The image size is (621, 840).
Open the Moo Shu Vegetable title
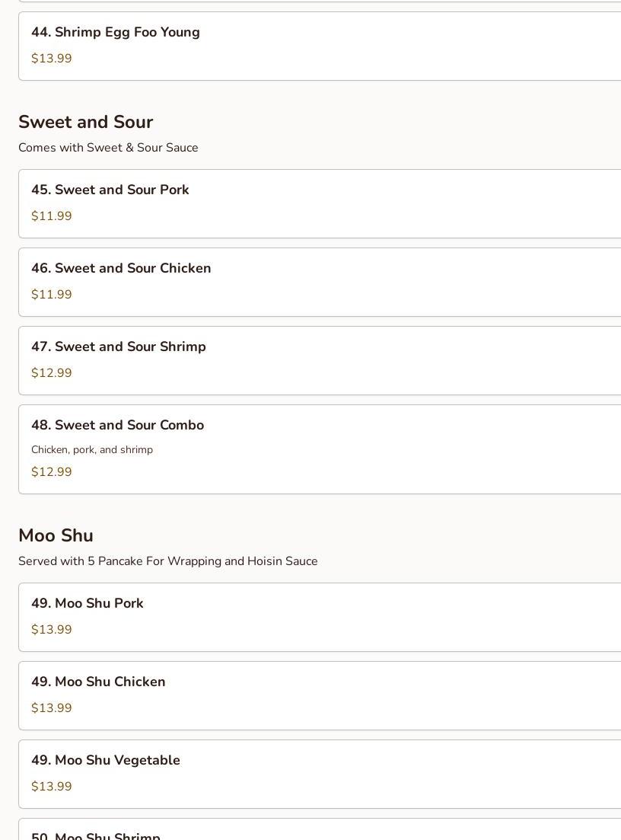pyautogui.click(x=105, y=760)
